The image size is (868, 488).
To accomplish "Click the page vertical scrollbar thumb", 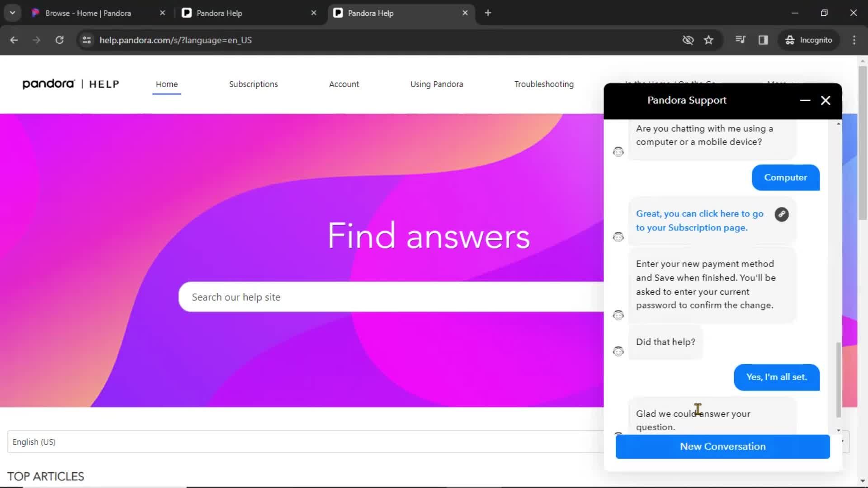I will (x=863, y=142).
